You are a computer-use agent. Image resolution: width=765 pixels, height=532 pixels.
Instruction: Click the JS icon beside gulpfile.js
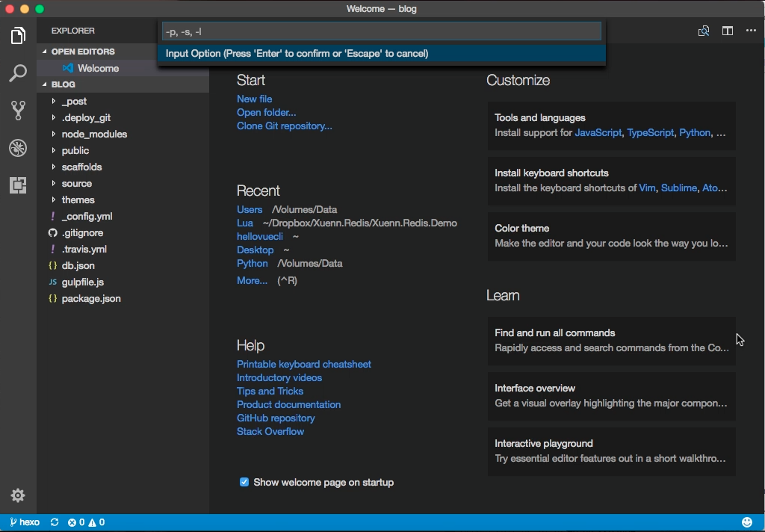click(53, 282)
